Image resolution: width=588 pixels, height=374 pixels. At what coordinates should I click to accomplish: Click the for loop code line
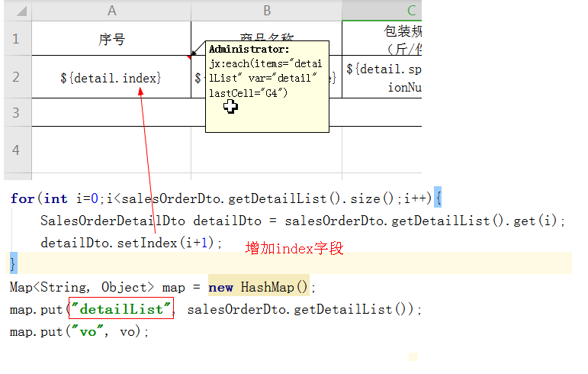[x=227, y=198]
